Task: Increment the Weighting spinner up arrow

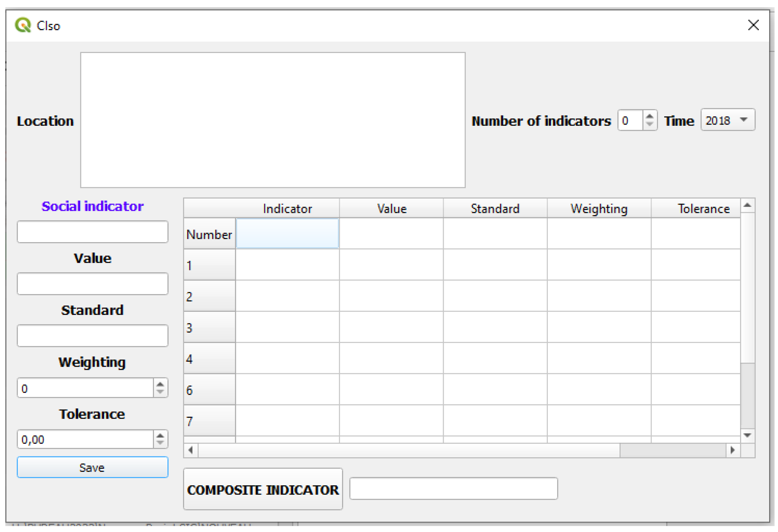Action: point(160,384)
